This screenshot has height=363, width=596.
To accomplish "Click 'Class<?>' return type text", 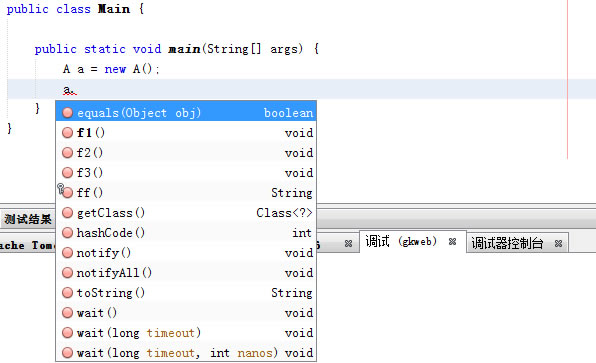I will (x=284, y=213).
